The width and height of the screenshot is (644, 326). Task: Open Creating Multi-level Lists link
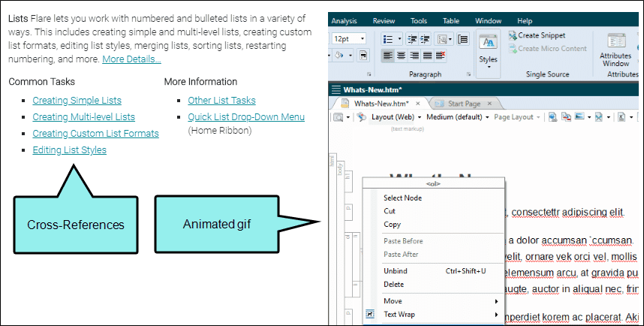(84, 117)
